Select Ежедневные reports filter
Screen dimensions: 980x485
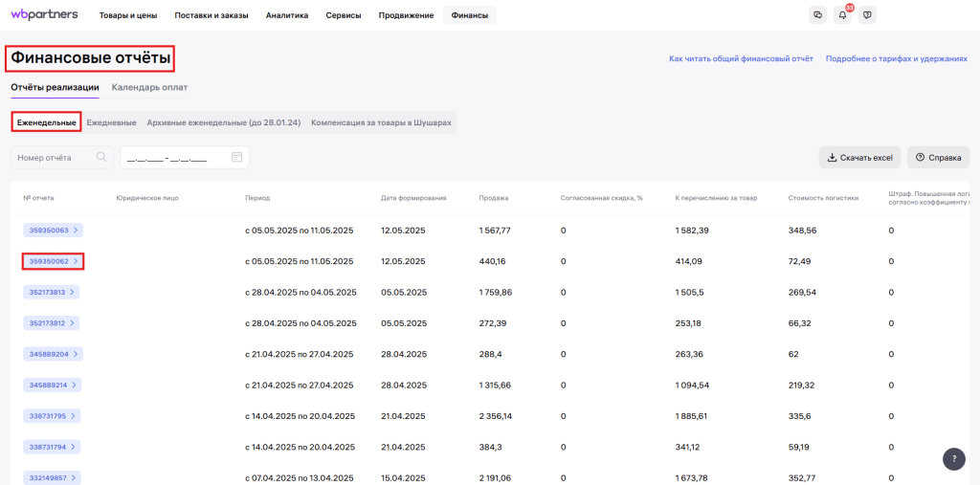click(x=111, y=122)
